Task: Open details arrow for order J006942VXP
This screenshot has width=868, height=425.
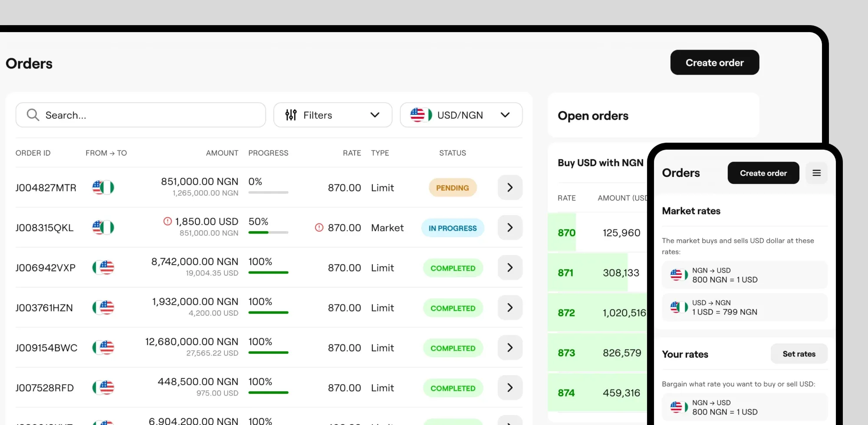Action: tap(510, 268)
